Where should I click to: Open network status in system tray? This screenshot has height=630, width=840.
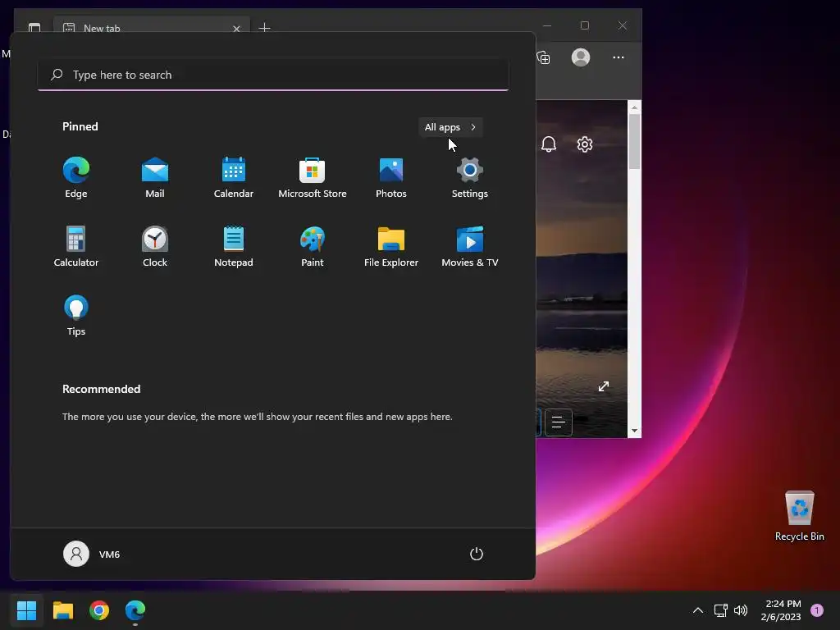pyautogui.click(x=720, y=610)
